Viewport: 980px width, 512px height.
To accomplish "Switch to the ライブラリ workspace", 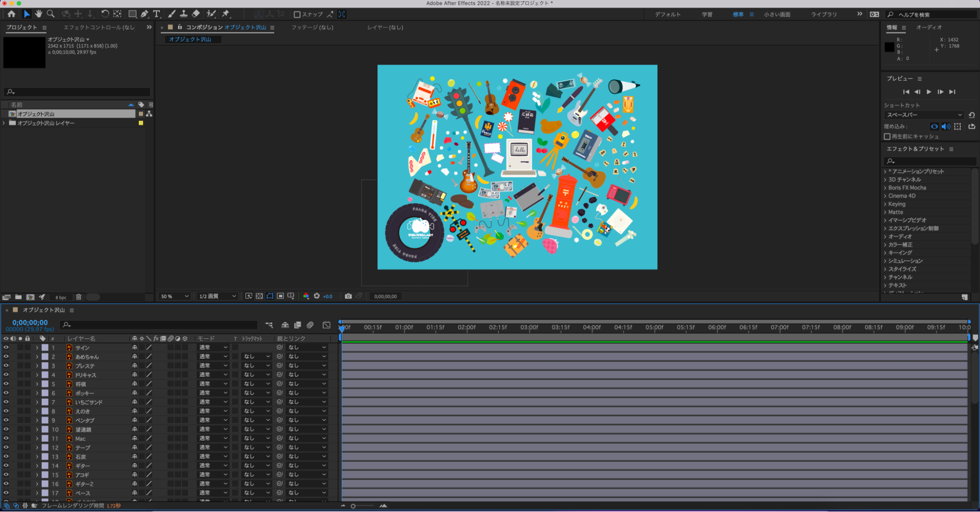I will click(824, 15).
